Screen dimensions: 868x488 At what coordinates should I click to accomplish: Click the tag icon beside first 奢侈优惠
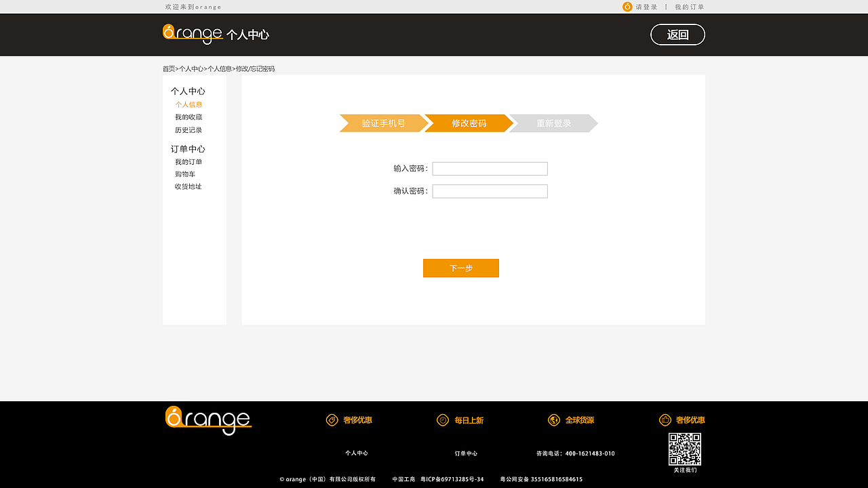(x=332, y=420)
